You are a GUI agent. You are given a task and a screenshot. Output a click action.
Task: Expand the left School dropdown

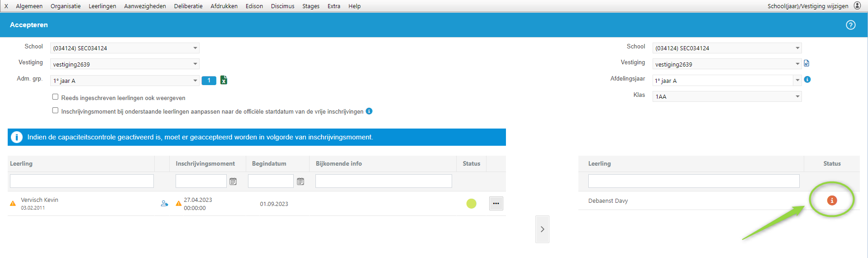195,48
